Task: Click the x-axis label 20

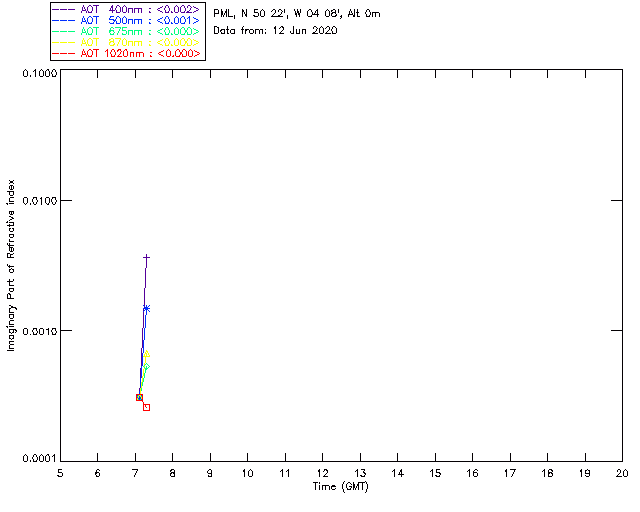Action: point(622,473)
